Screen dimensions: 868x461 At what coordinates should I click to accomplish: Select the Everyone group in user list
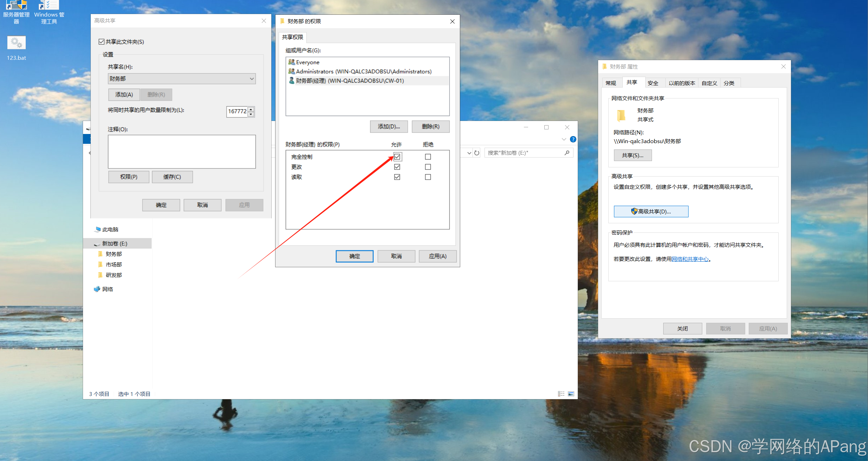pyautogui.click(x=308, y=62)
